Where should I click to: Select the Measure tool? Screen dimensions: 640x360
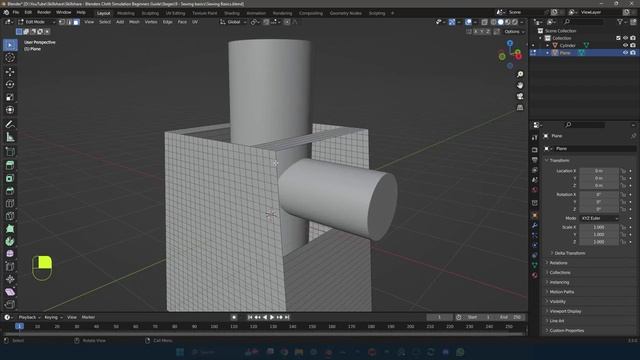10,137
